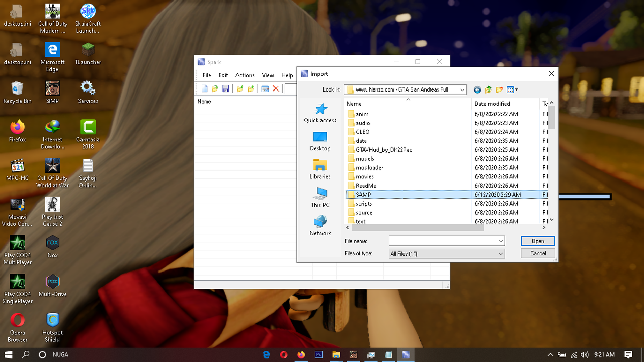Click the File name input field

[x=443, y=241]
